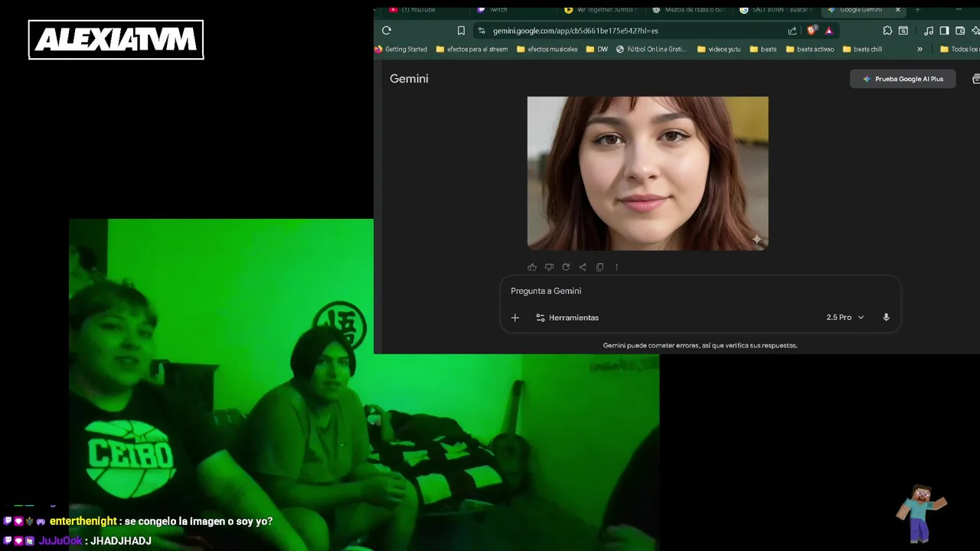Reload the Gemini page
The width and height of the screenshot is (980, 551).
pyautogui.click(x=387, y=31)
